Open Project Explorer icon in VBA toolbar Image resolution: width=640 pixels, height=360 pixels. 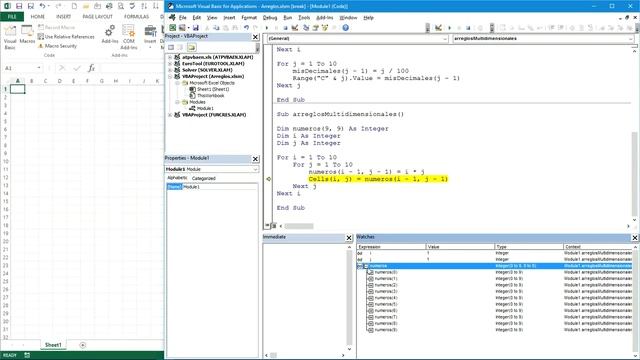click(x=306, y=28)
